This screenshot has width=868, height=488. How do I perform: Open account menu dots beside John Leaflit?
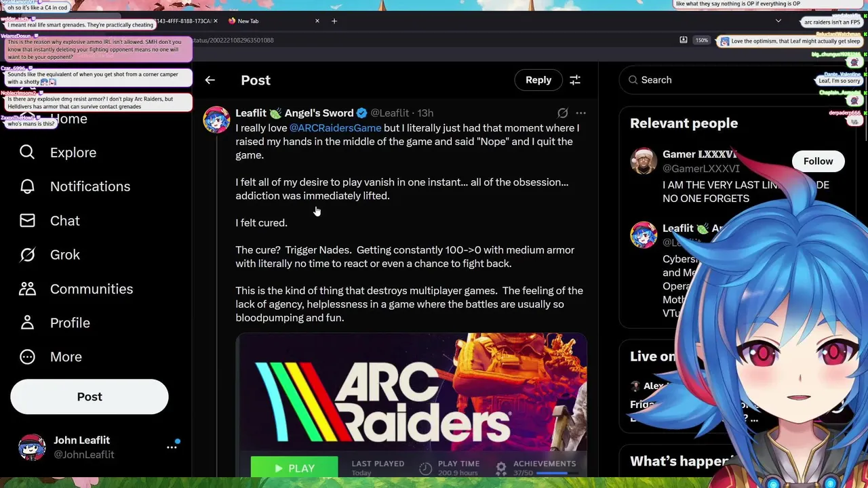(172, 447)
